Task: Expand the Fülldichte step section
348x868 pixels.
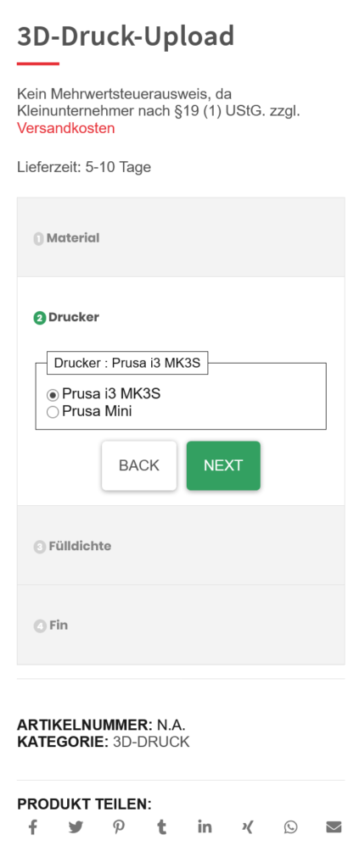Action: click(x=181, y=546)
